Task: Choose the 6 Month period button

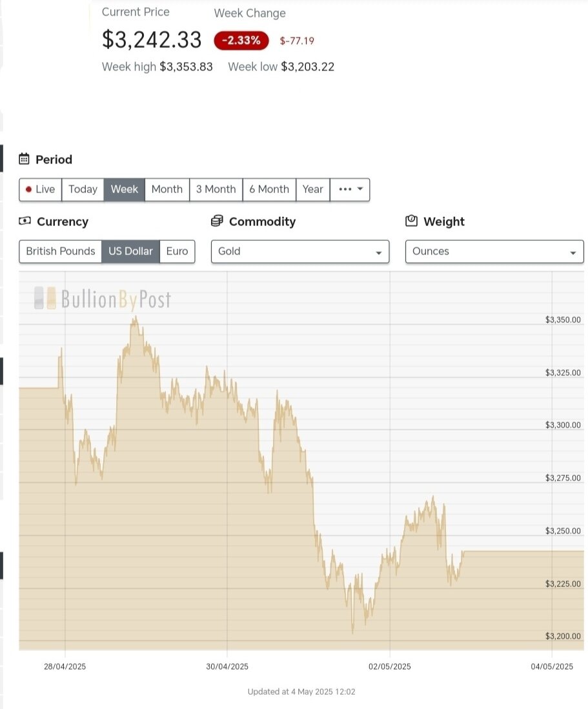Action: [x=269, y=189]
